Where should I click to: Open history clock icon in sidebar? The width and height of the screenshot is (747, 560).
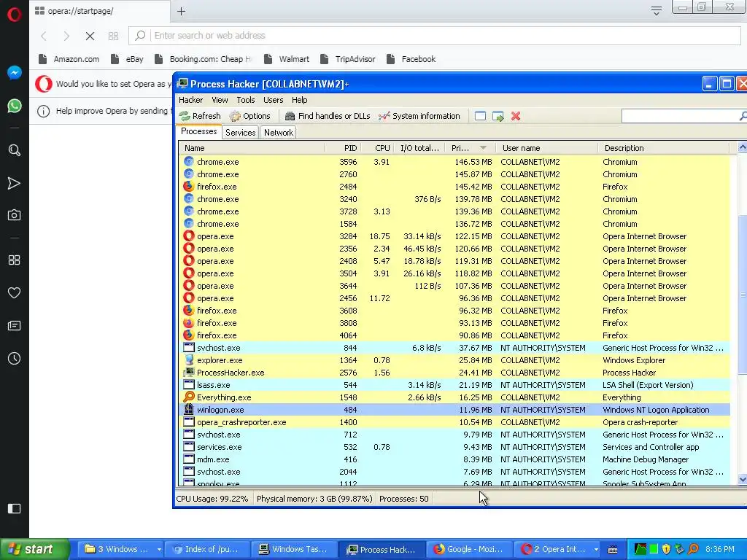15,359
